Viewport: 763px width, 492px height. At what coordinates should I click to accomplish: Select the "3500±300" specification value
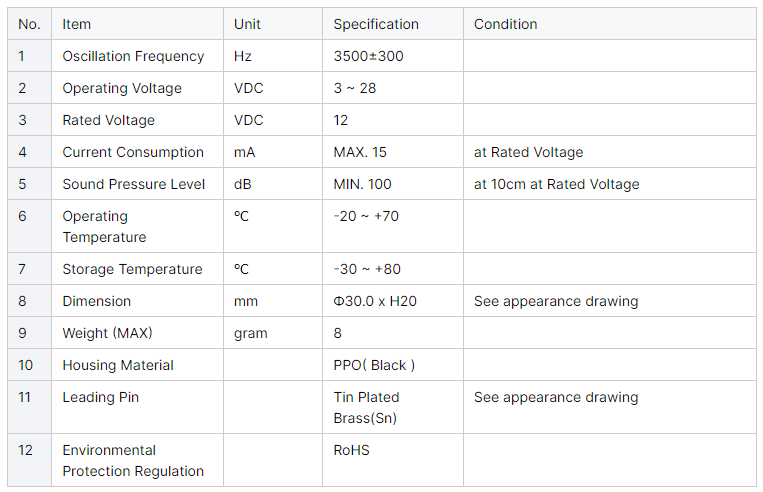[x=368, y=56]
